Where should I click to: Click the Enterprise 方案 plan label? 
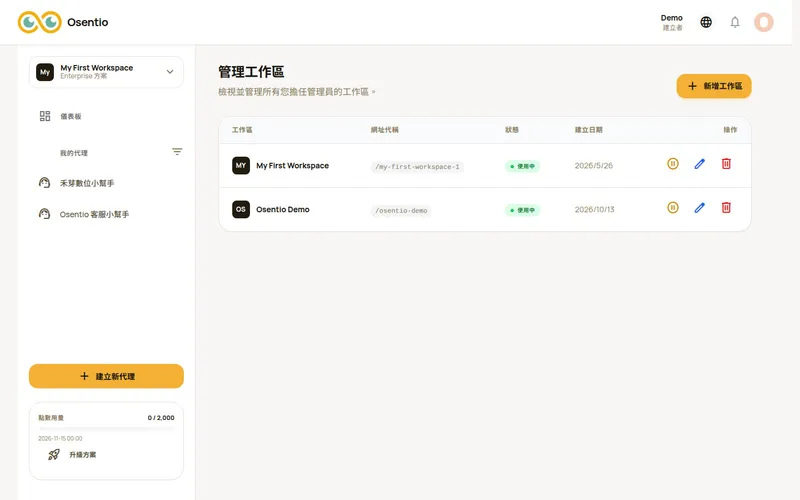[84, 76]
